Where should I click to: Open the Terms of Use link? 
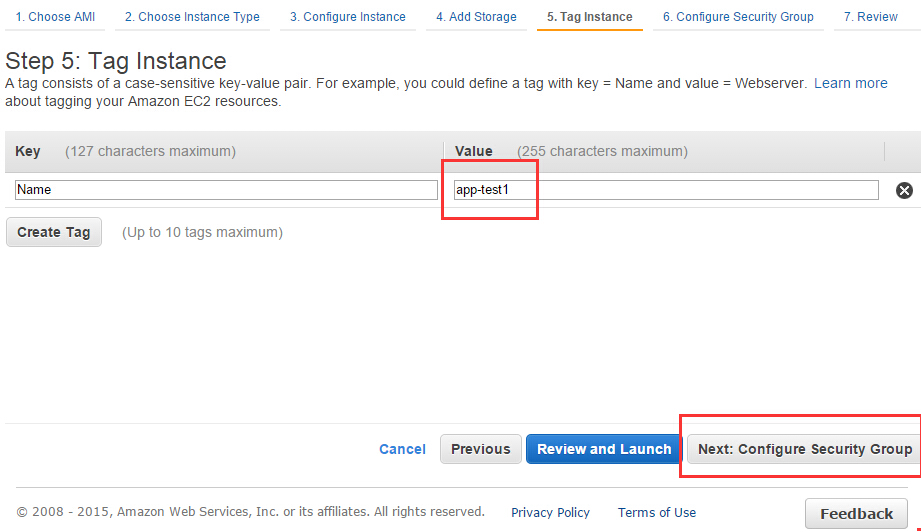(657, 513)
